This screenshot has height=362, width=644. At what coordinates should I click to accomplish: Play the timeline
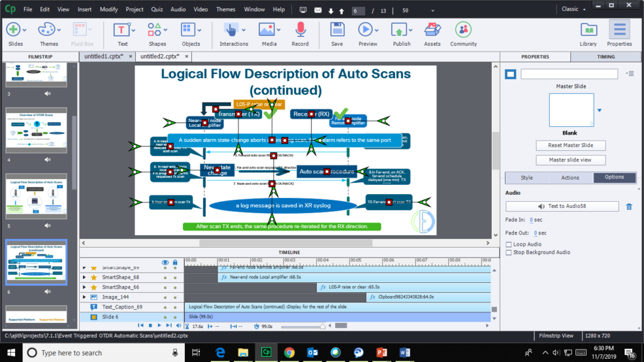click(x=159, y=326)
